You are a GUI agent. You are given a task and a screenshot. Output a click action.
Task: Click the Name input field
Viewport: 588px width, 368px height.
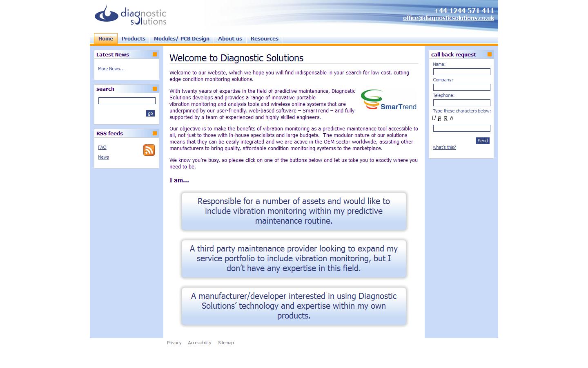pyautogui.click(x=461, y=72)
